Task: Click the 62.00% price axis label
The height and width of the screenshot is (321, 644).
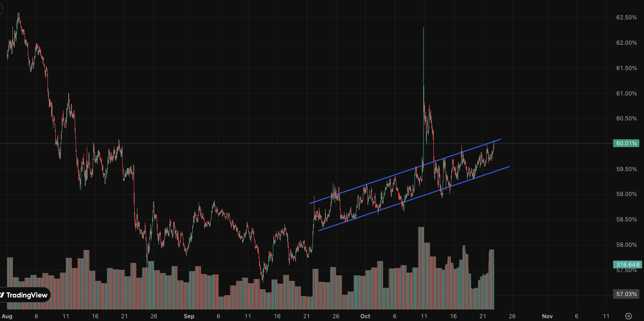Action: 626,43
